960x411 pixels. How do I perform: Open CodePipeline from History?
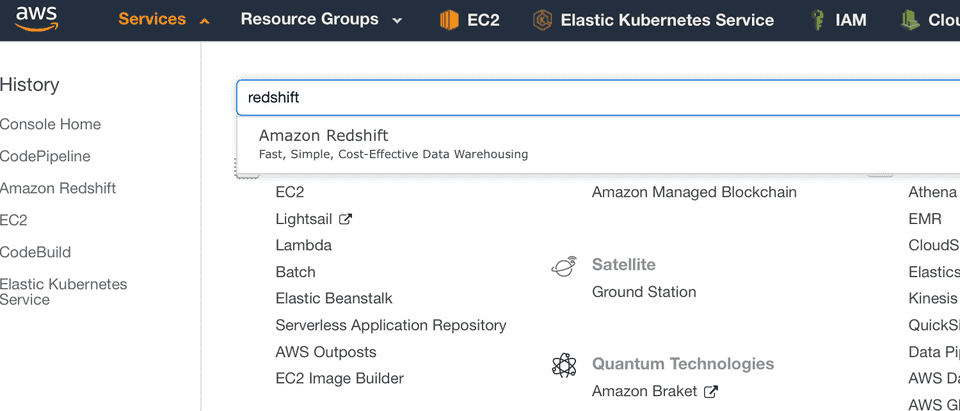click(x=45, y=156)
